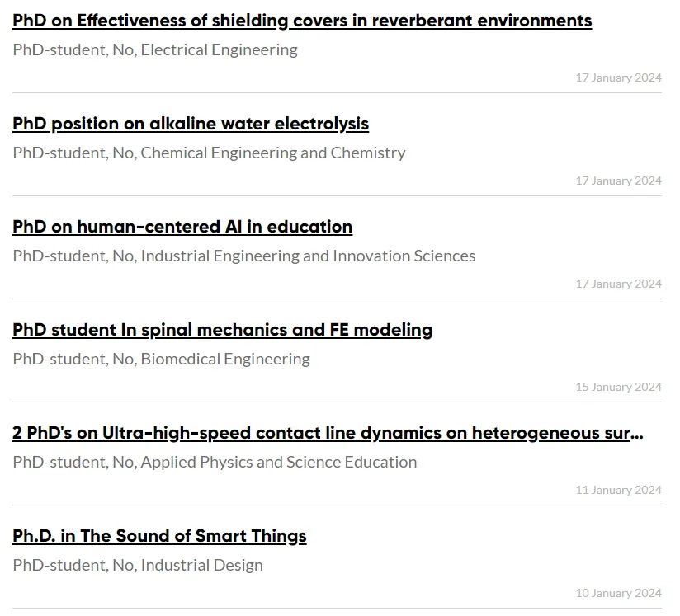The height and width of the screenshot is (616, 680).
Task: Click 17 January 2024 date of shielding covers posting
Action: tap(618, 78)
